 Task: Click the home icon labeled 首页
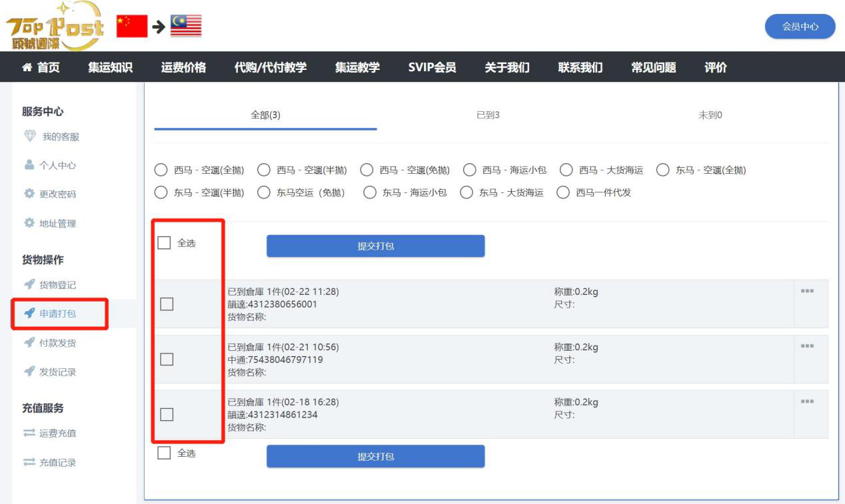(x=27, y=67)
